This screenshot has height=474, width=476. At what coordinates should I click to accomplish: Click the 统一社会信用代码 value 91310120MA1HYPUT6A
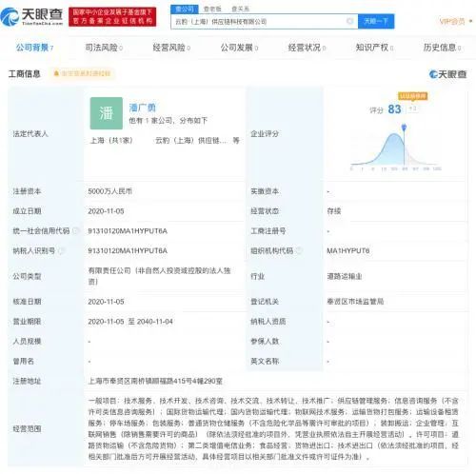128,230
